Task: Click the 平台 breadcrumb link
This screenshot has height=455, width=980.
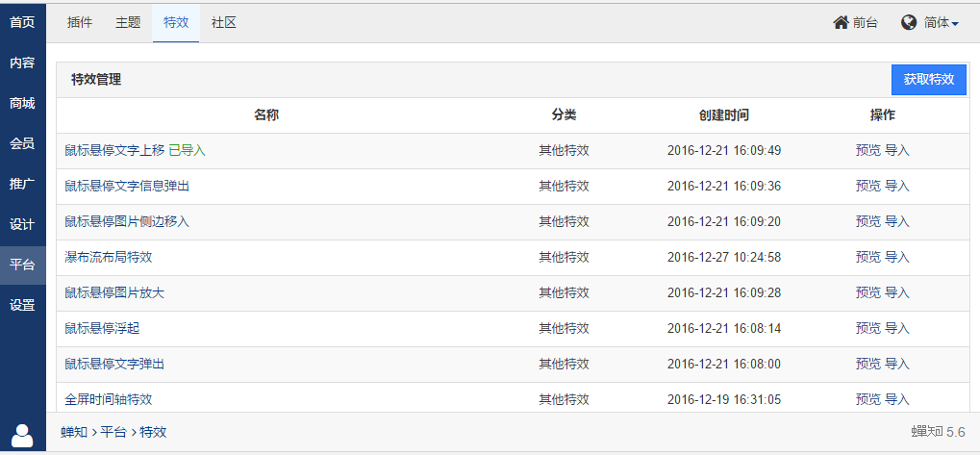Action: pyautogui.click(x=113, y=432)
